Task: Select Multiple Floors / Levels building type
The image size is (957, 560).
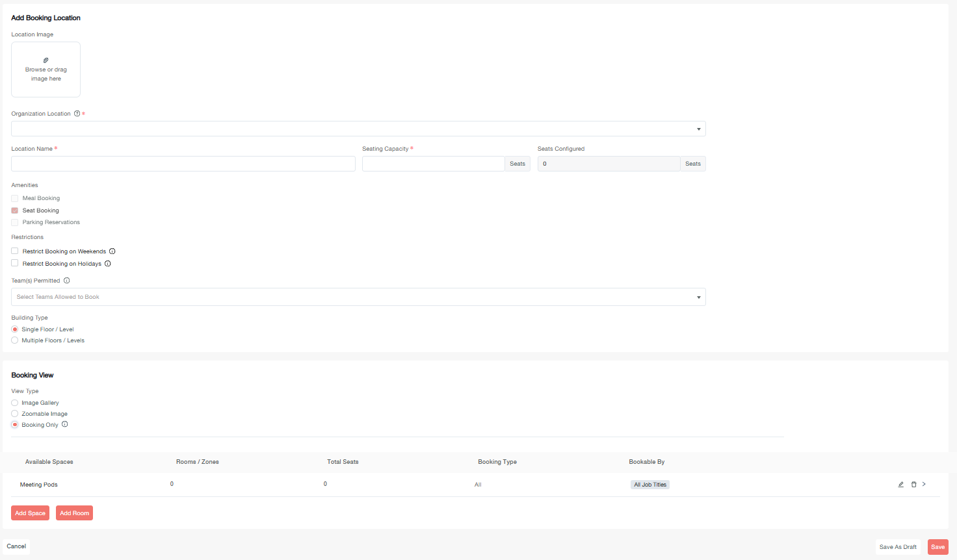Action: click(x=15, y=340)
